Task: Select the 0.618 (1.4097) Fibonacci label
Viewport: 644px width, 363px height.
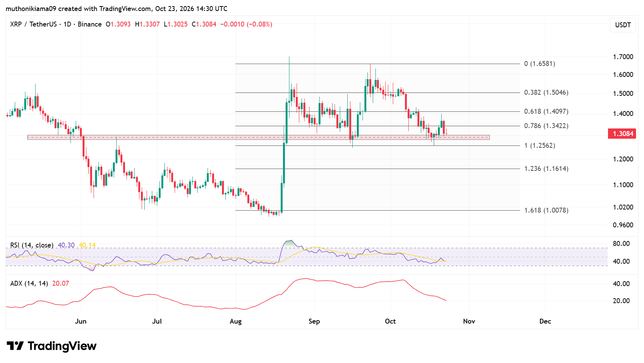Action: 546,111
